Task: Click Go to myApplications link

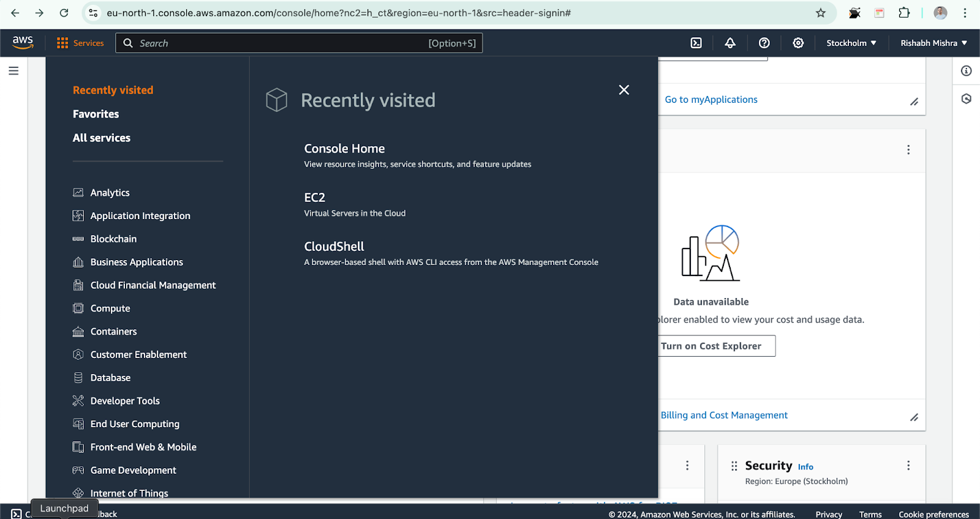Action: pos(711,100)
